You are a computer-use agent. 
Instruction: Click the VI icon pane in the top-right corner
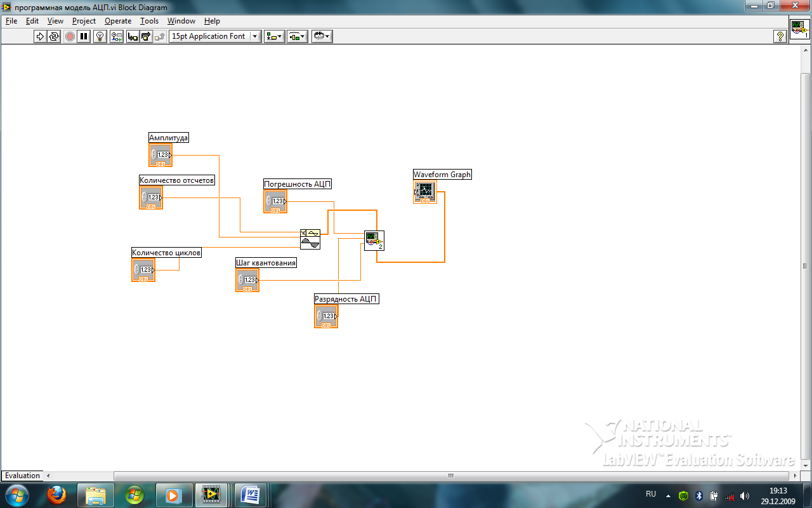coord(799,29)
